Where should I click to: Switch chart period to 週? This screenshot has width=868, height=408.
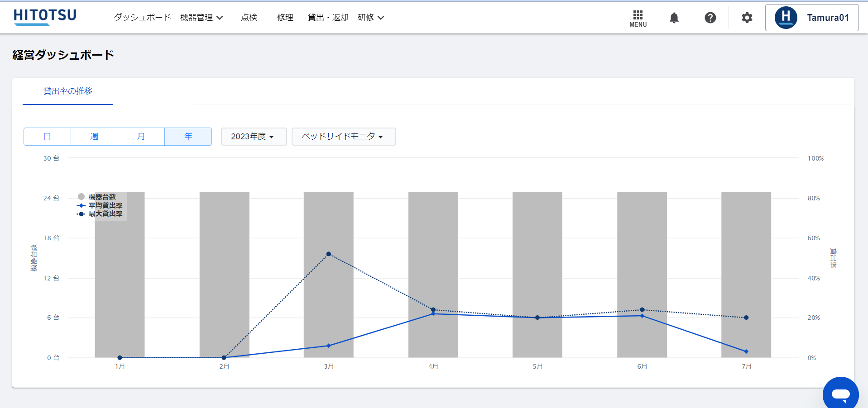tap(94, 136)
